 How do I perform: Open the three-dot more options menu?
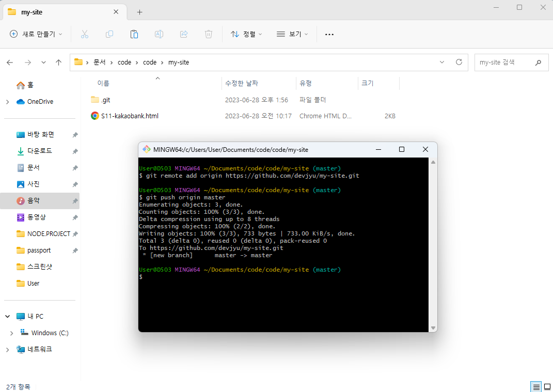click(x=329, y=34)
